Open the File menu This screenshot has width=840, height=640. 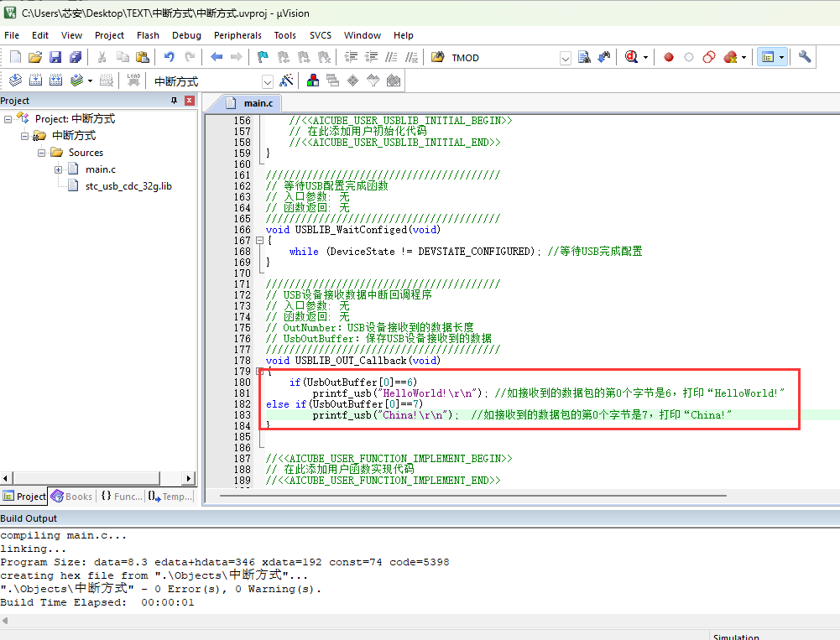[x=12, y=35]
